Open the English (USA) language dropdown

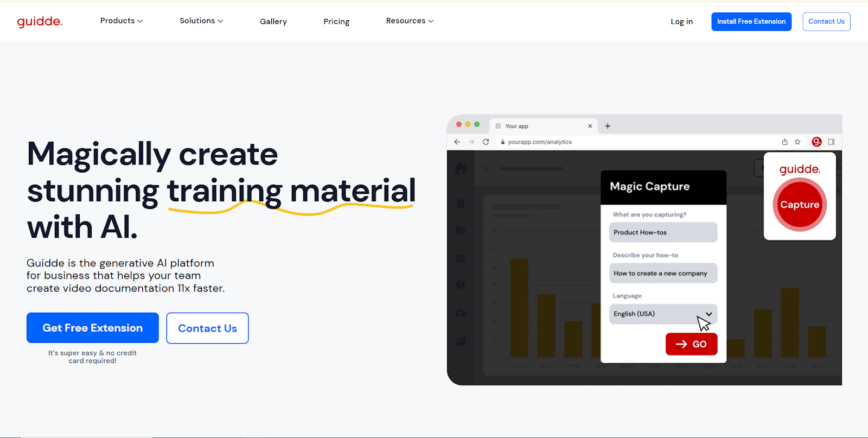663,314
